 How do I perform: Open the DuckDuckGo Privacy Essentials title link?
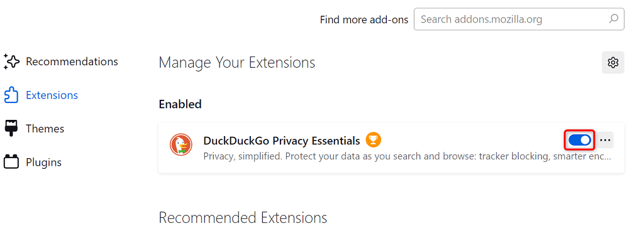click(x=282, y=141)
